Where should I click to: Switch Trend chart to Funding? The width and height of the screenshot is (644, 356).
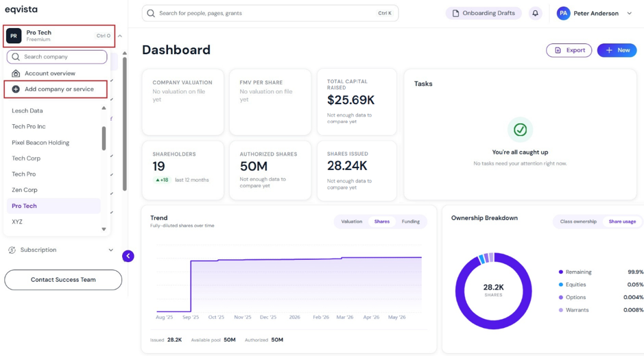410,222
